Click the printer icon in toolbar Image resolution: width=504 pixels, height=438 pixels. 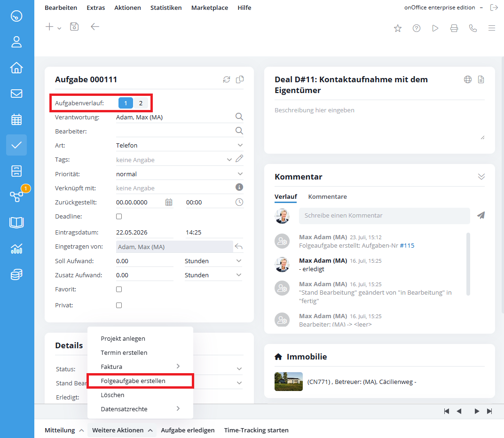(x=454, y=28)
